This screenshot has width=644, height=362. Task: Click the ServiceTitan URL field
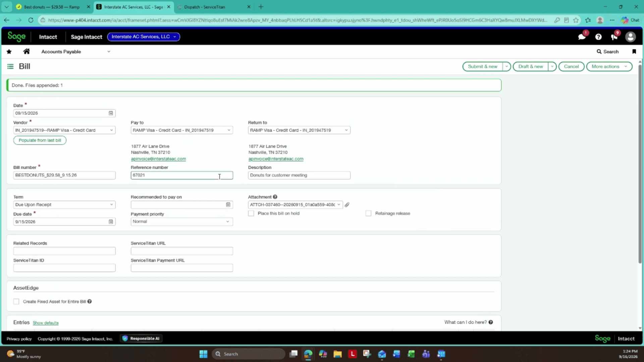click(182, 251)
